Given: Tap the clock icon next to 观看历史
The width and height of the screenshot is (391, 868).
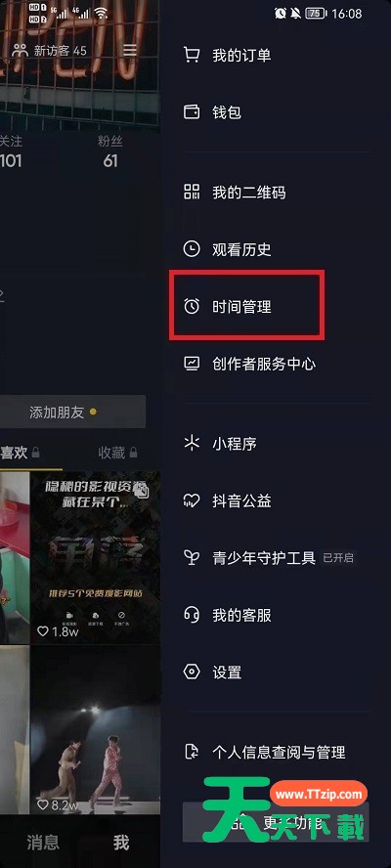Looking at the screenshot, I should pyautogui.click(x=192, y=249).
